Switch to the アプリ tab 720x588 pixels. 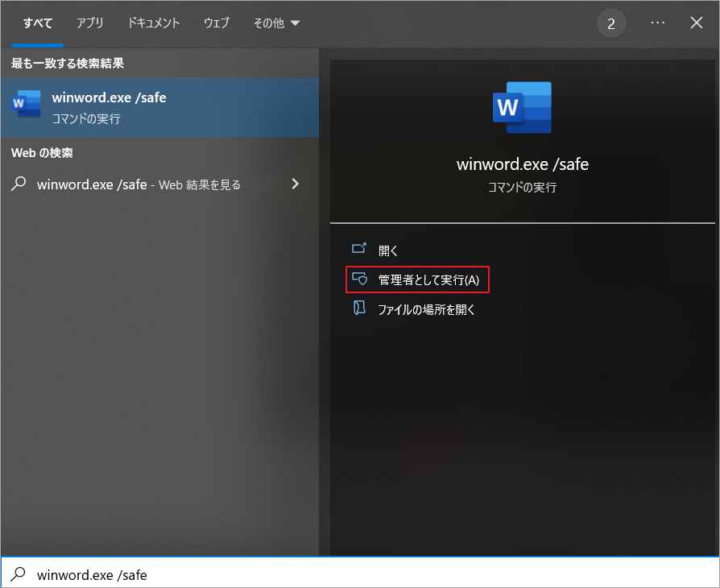tap(89, 23)
